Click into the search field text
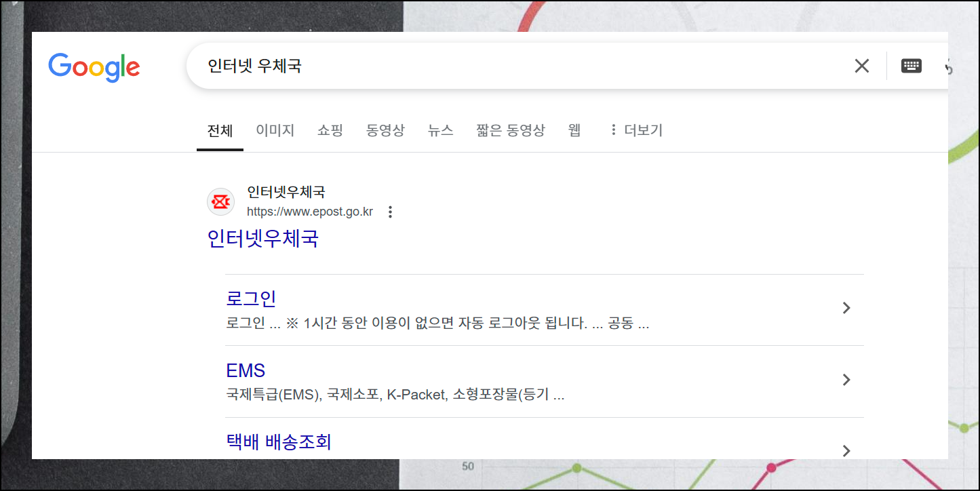 (x=255, y=66)
